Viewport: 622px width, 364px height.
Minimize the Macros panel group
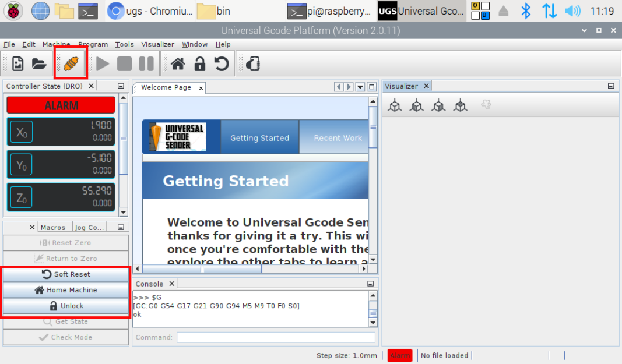click(x=121, y=227)
